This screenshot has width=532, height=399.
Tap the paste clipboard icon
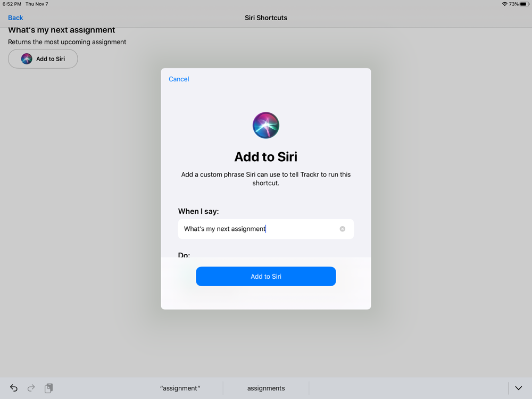tap(49, 388)
